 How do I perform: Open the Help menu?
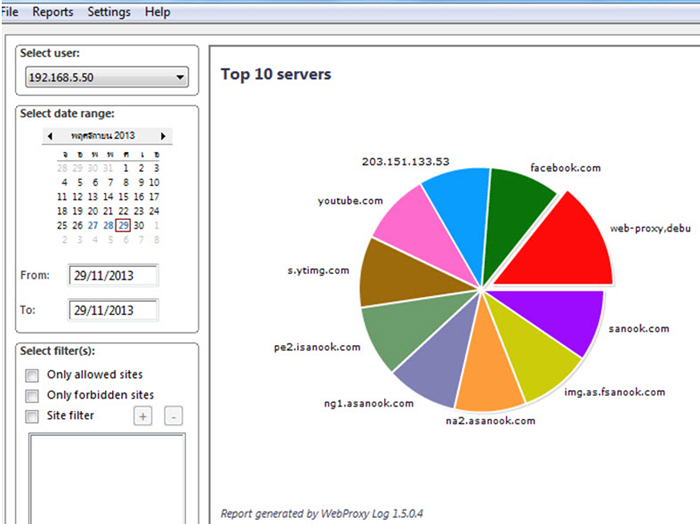(x=157, y=12)
